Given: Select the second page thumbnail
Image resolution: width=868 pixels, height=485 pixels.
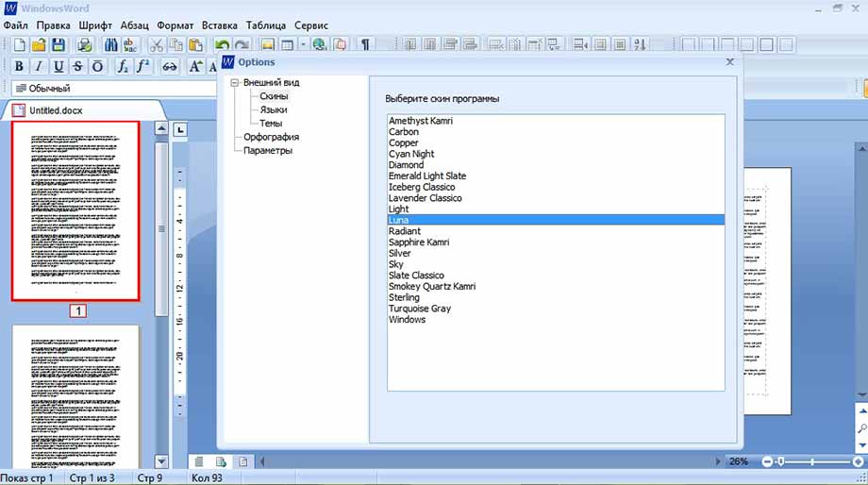Looking at the screenshot, I should [75, 396].
